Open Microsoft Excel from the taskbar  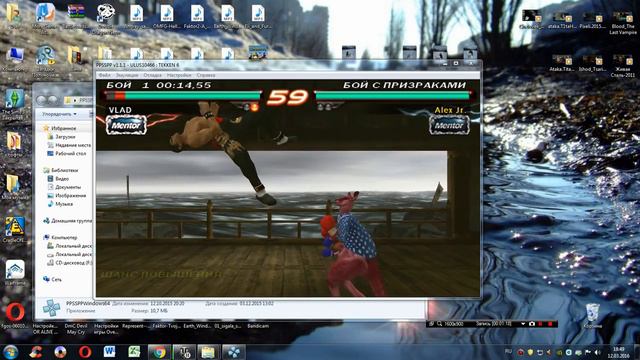134,352
